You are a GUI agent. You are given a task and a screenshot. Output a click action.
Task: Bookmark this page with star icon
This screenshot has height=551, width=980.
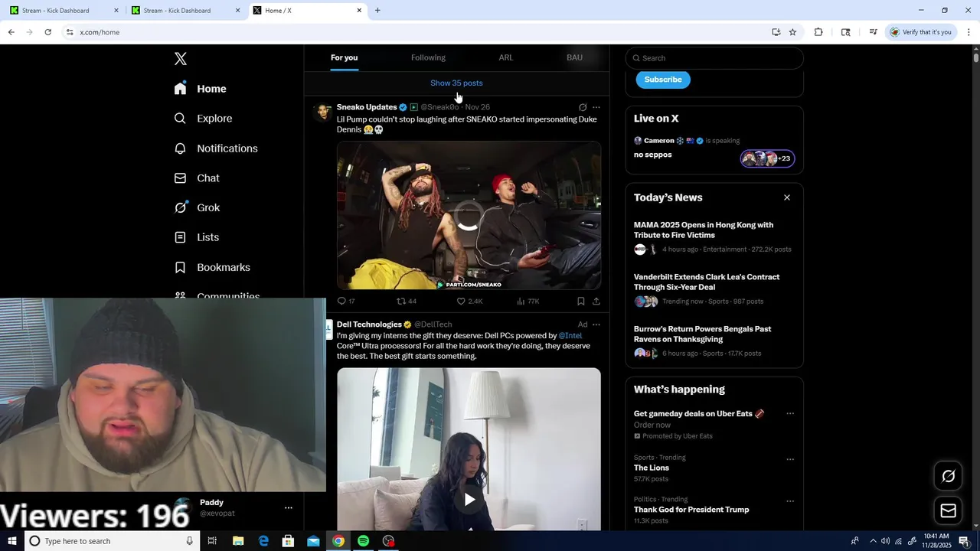[x=792, y=32]
